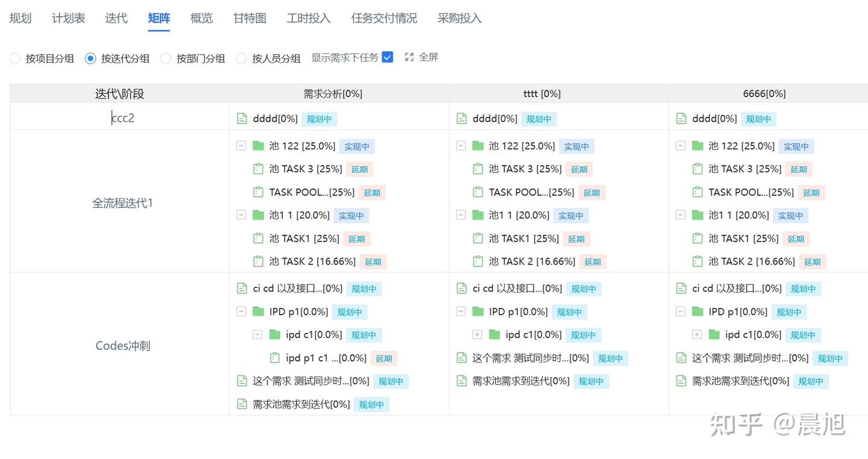868x459 pixels.
Task: Collapse 池 122 in the 需求分析 column
Action: pyautogui.click(x=241, y=146)
